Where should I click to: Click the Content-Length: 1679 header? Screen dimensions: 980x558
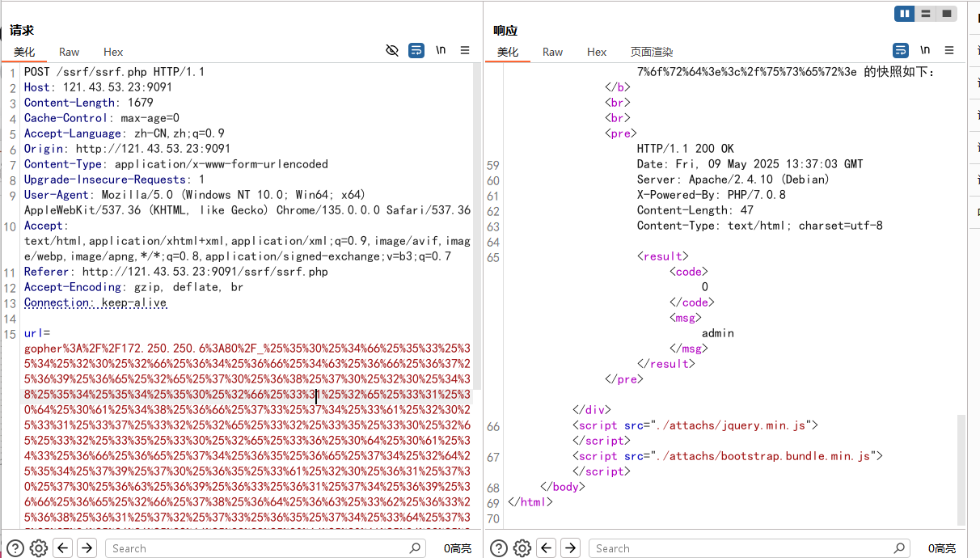click(x=88, y=103)
